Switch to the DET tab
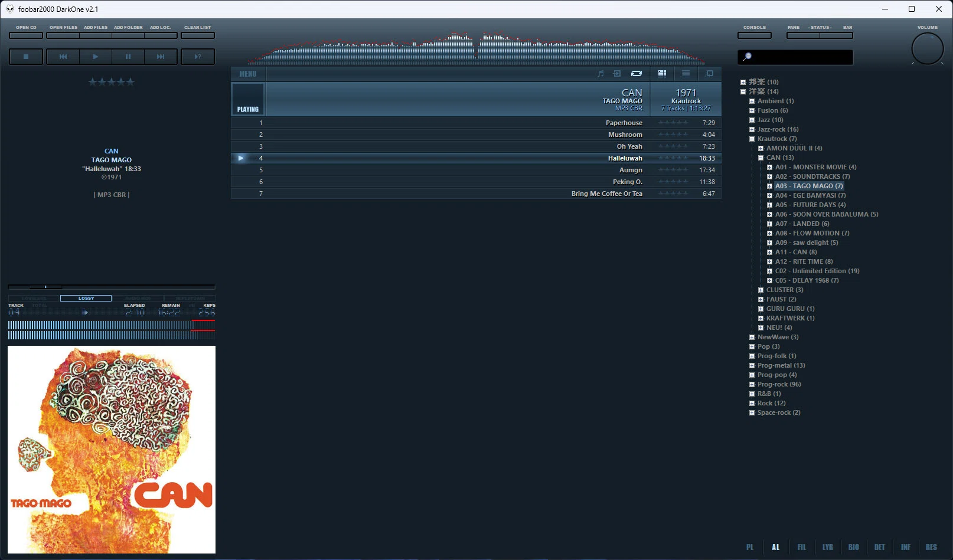The width and height of the screenshot is (953, 560). coord(880,547)
